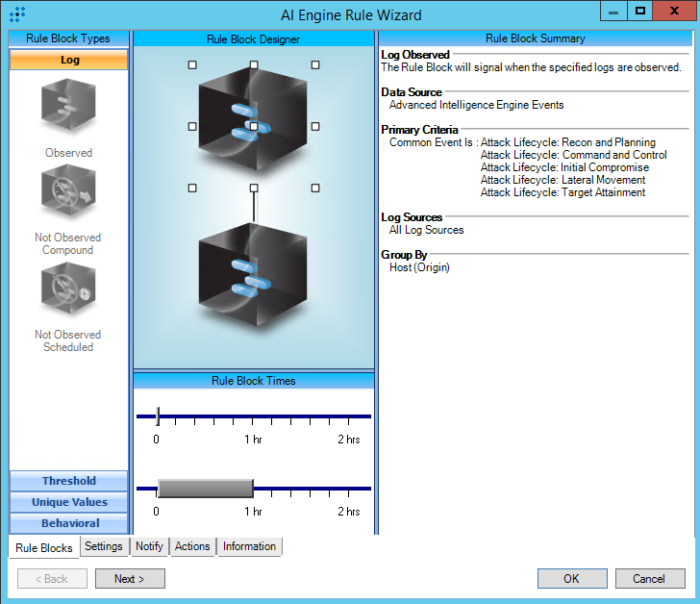Click the top rule block cube in designer

(254, 125)
